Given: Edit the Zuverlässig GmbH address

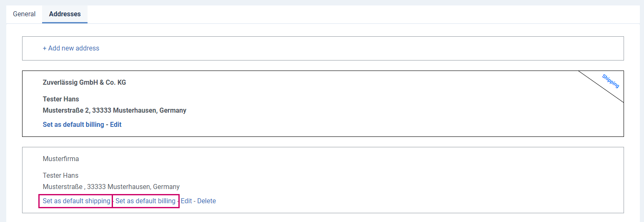Looking at the screenshot, I should pos(116,124).
